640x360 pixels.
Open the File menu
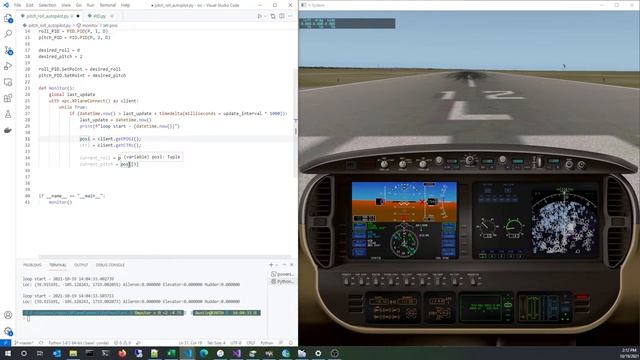[18, 5]
